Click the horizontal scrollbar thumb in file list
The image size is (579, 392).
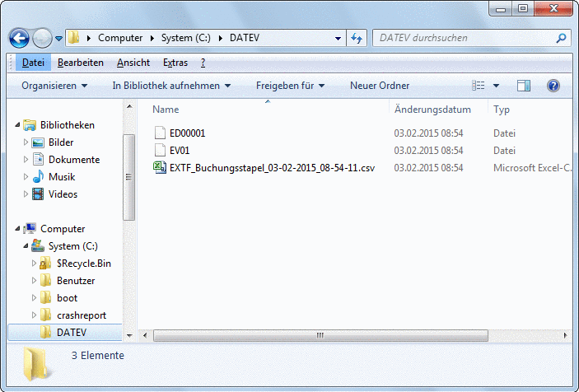[x=320, y=335]
